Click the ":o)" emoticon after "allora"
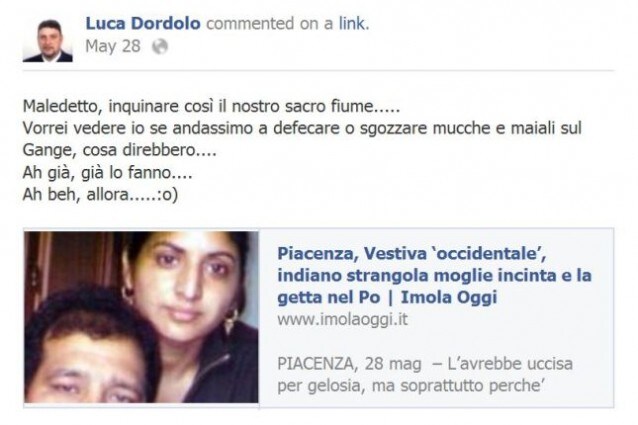Screen dimensions: 638x425 pyautogui.click(x=167, y=195)
